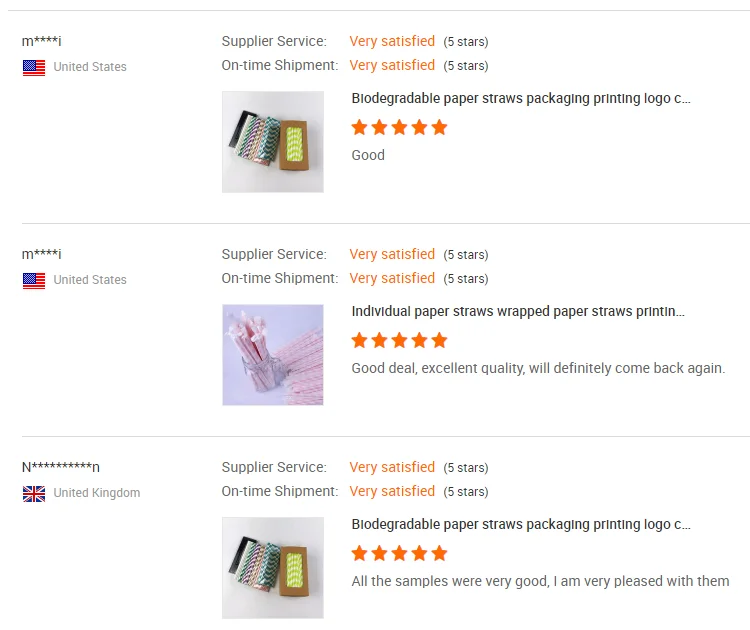
Task: Click star rating above "Good deal, excellent quality"
Action: point(399,340)
